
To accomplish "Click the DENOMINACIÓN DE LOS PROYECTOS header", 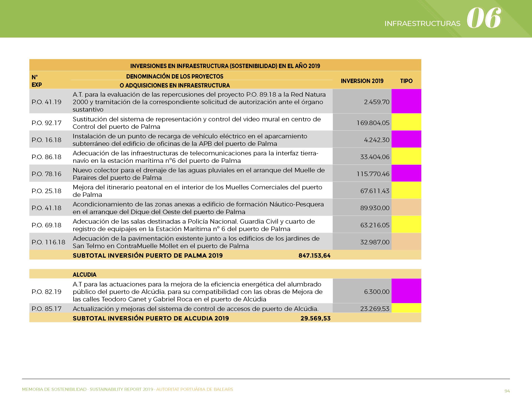I will click(x=175, y=76).
